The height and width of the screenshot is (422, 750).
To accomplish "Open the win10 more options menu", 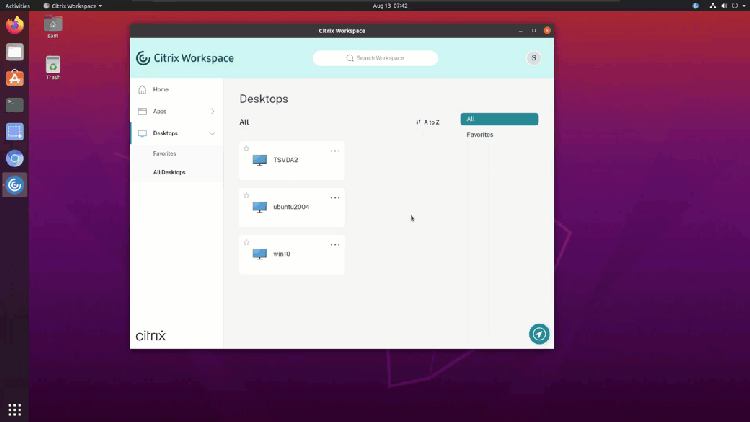I will [x=335, y=244].
